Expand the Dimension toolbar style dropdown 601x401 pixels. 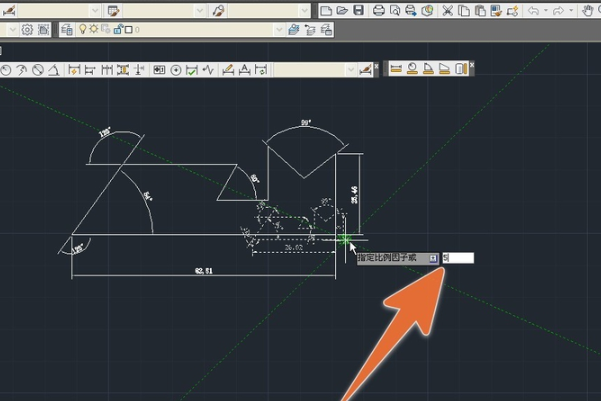pos(351,70)
